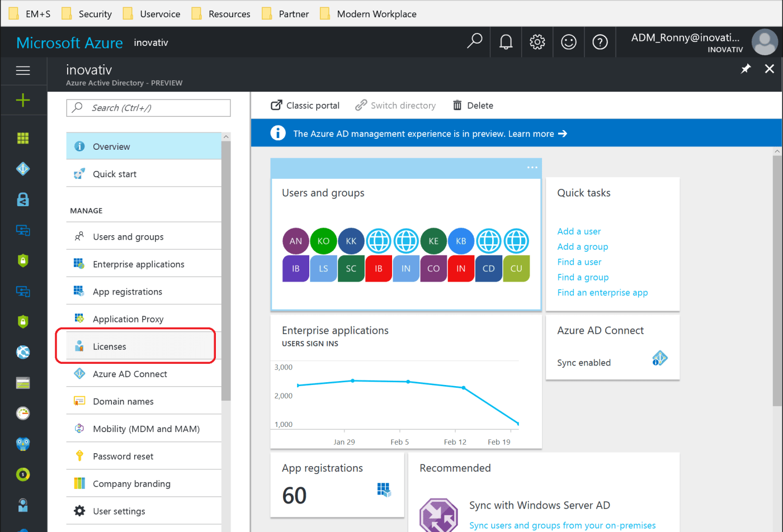This screenshot has width=783, height=532.
Task: Collapse the sidebar using the hamburger icon
Action: point(23,70)
